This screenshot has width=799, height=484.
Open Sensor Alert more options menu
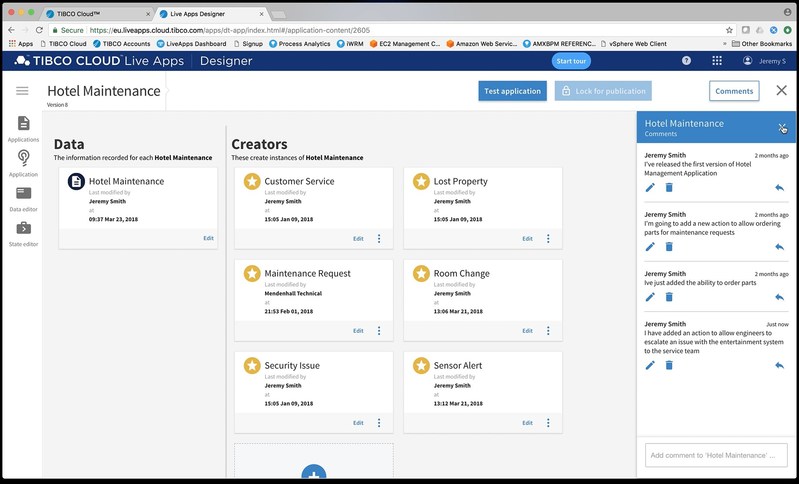coord(548,423)
